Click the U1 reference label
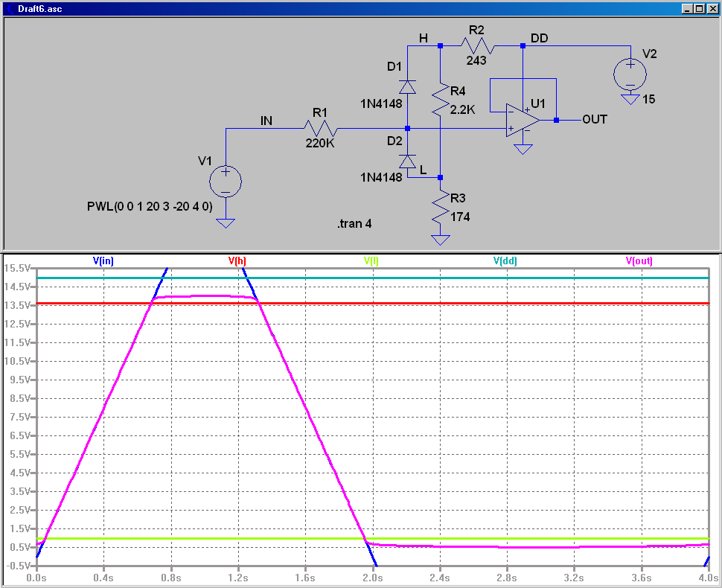The image size is (722, 588). pyautogui.click(x=538, y=103)
